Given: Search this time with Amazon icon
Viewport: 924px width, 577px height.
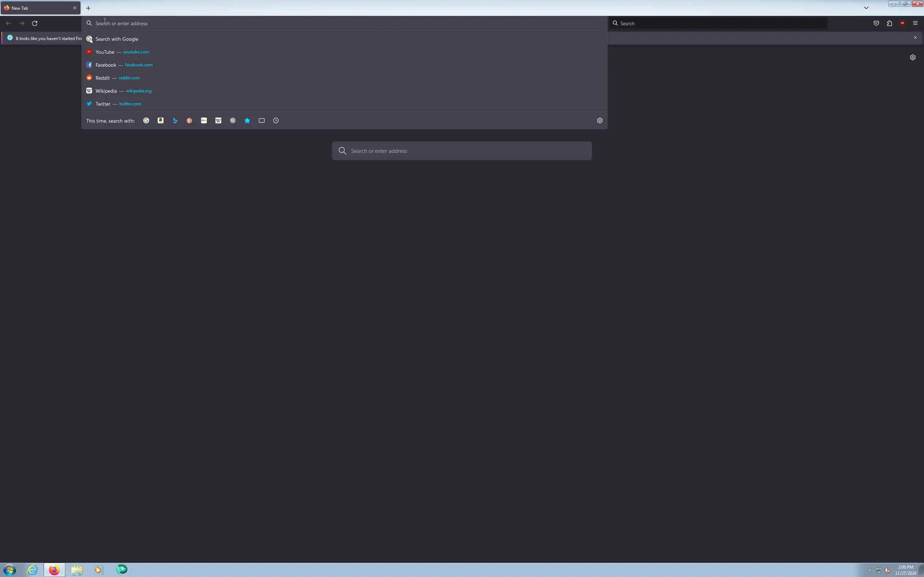Looking at the screenshot, I should [x=160, y=120].
